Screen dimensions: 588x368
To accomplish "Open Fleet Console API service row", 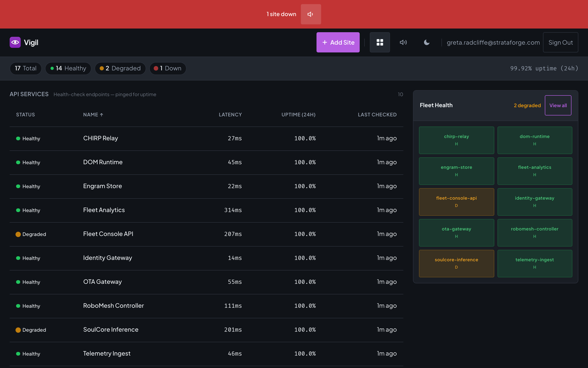I will point(206,234).
